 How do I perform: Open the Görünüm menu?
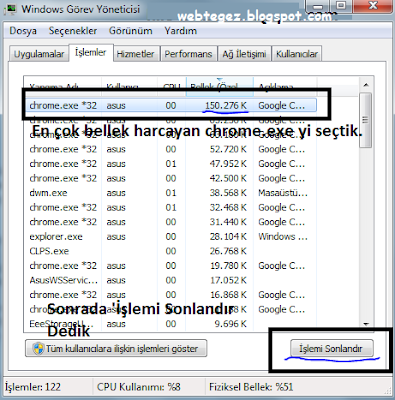[x=130, y=31]
